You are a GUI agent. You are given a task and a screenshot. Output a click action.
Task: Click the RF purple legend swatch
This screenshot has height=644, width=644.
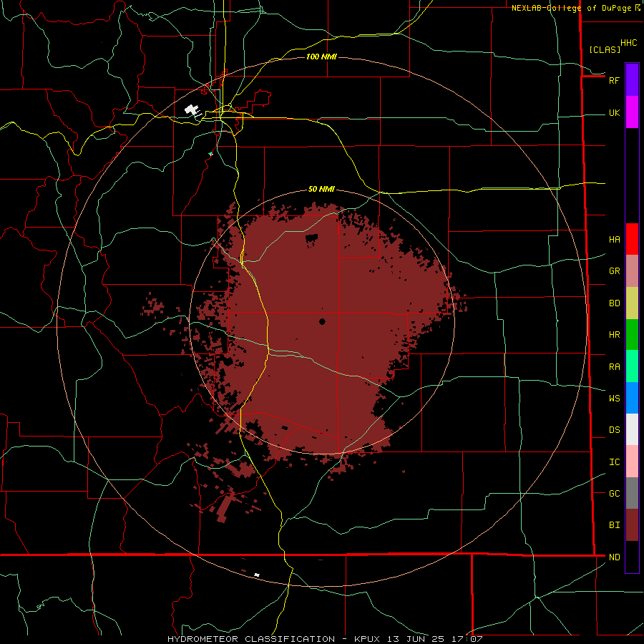(x=632, y=80)
